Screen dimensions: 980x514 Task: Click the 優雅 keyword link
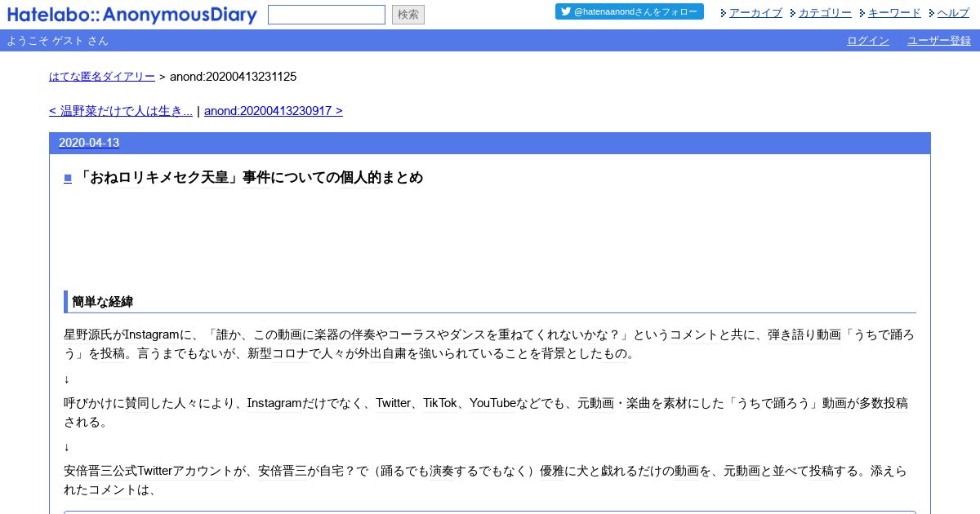551,472
